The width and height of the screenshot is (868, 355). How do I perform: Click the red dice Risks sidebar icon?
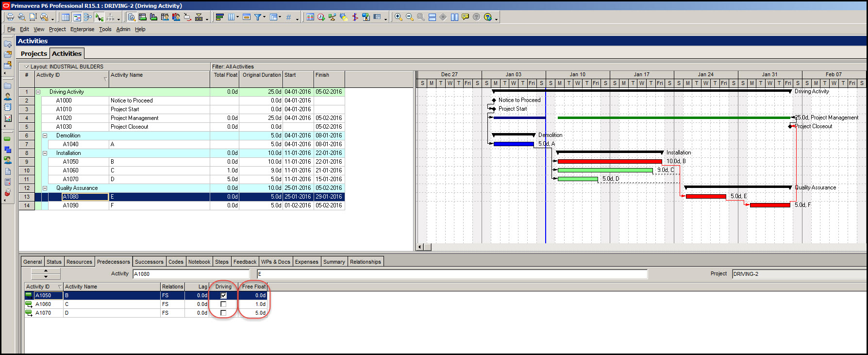[x=8, y=193]
